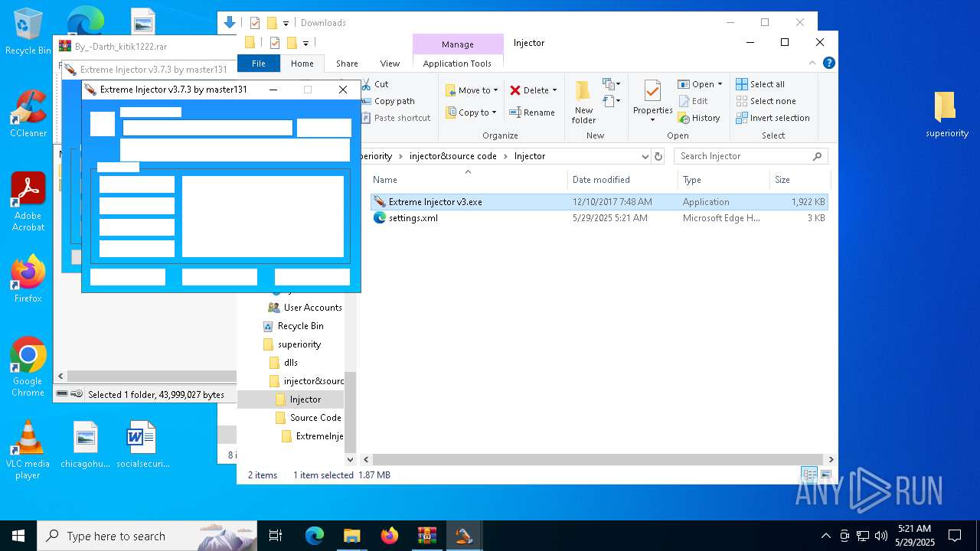980x551 pixels.
Task: Open Customize Quick Access dropdown in Downloads window
Action: (286, 23)
